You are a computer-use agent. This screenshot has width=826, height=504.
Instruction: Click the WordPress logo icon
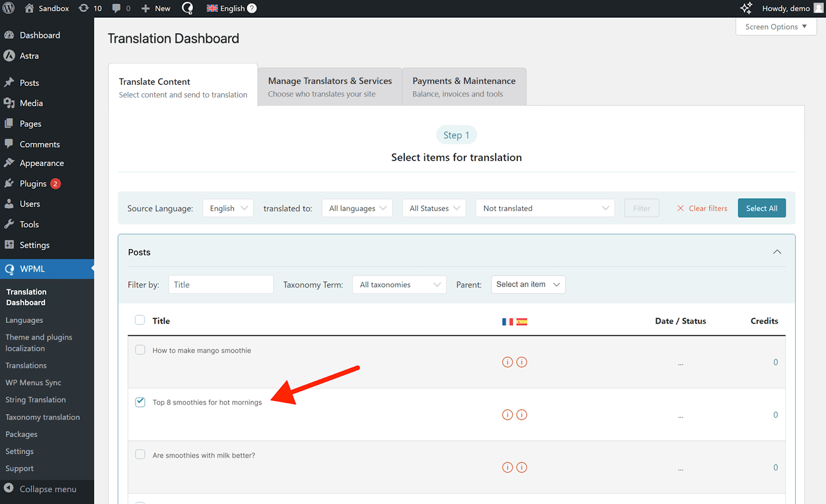(x=9, y=8)
